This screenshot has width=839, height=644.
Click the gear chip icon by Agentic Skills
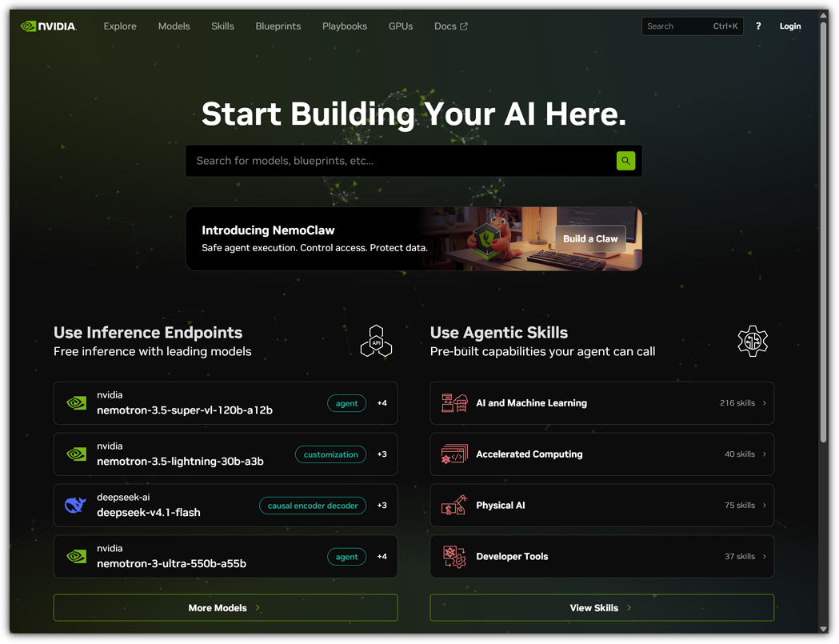tap(753, 341)
